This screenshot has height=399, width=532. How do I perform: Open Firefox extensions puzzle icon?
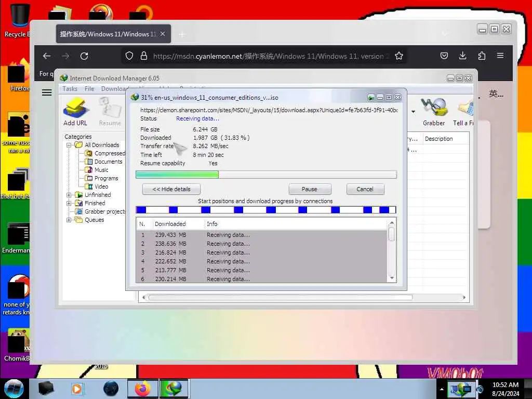(x=482, y=56)
